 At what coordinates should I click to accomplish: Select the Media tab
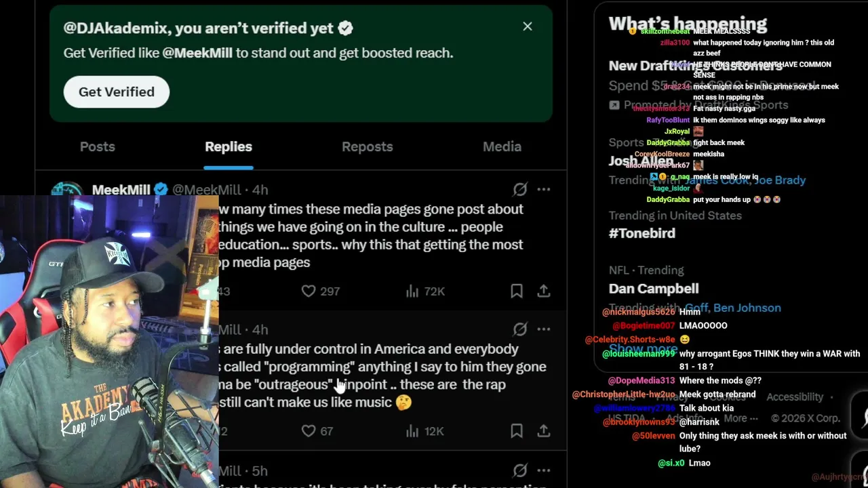502,146
